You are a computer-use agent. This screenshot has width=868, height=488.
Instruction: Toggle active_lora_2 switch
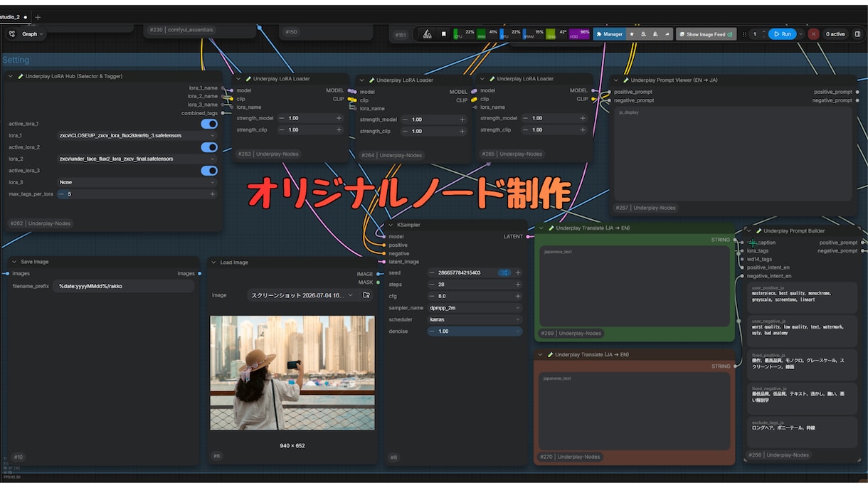209,147
